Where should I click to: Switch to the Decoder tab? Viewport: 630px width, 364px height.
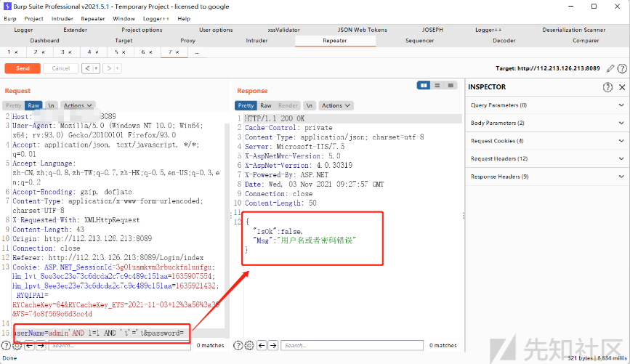point(504,41)
